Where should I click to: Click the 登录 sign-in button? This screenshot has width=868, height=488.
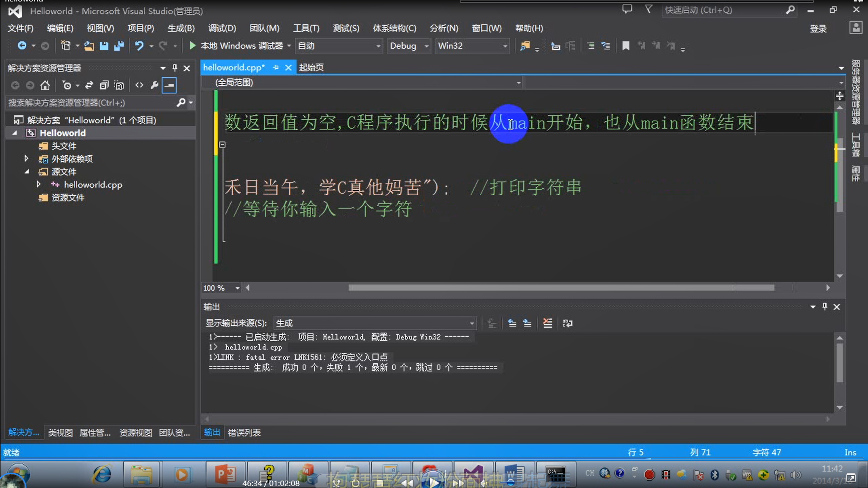[x=818, y=28]
